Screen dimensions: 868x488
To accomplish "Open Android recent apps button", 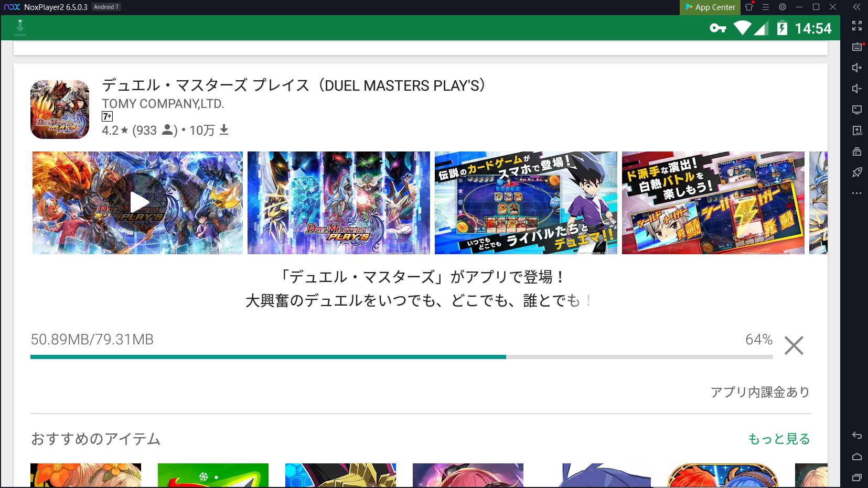I will [x=857, y=478].
